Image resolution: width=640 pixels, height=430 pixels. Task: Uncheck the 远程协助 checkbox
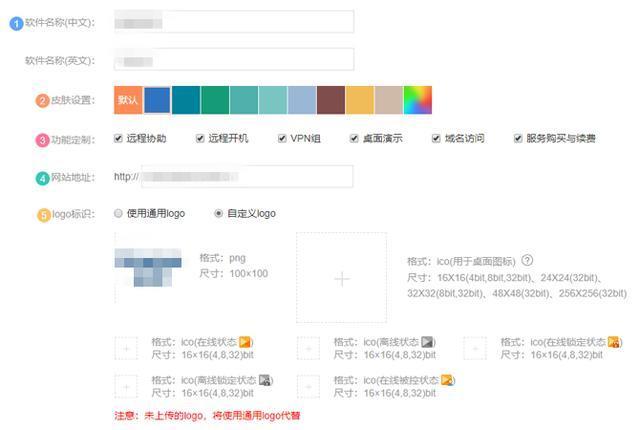(x=118, y=139)
